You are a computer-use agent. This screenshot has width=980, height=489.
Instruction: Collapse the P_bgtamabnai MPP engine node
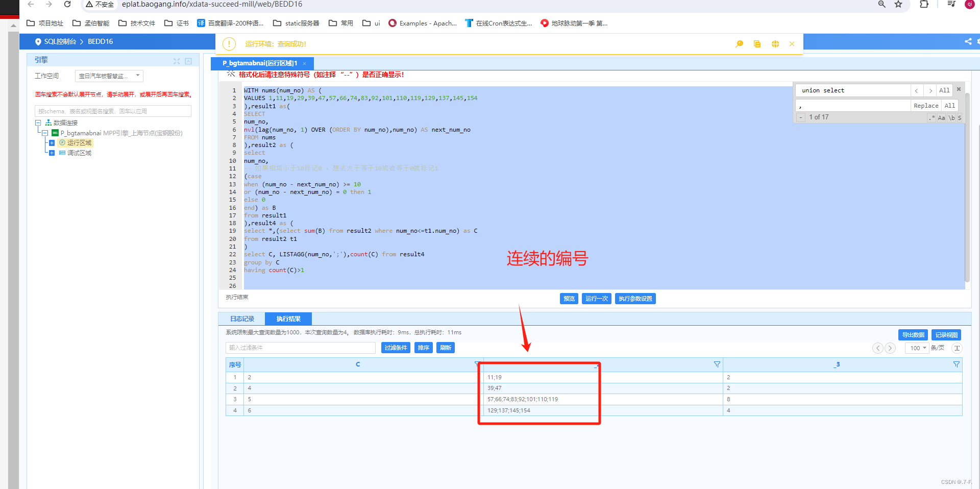pyautogui.click(x=45, y=133)
